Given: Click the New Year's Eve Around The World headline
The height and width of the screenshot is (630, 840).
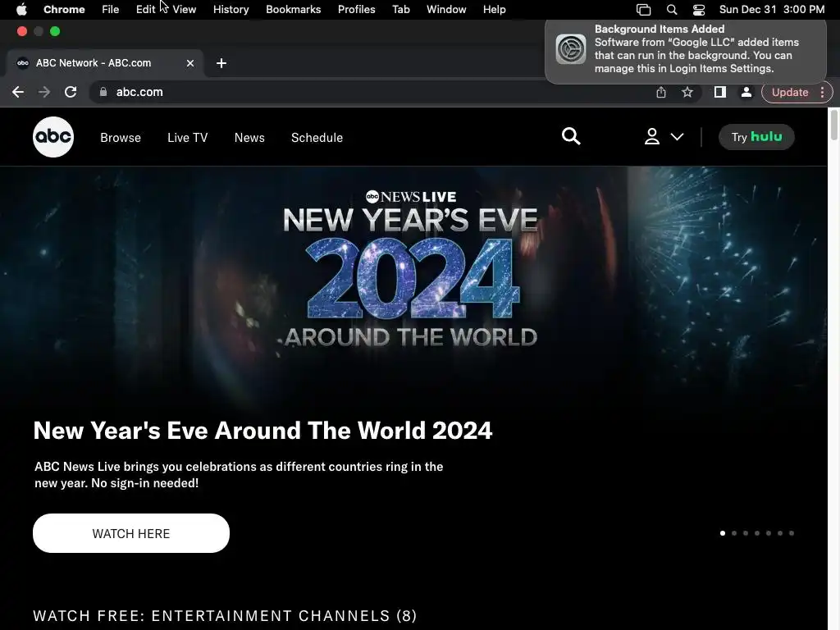Looking at the screenshot, I should click(x=262, y=430).
